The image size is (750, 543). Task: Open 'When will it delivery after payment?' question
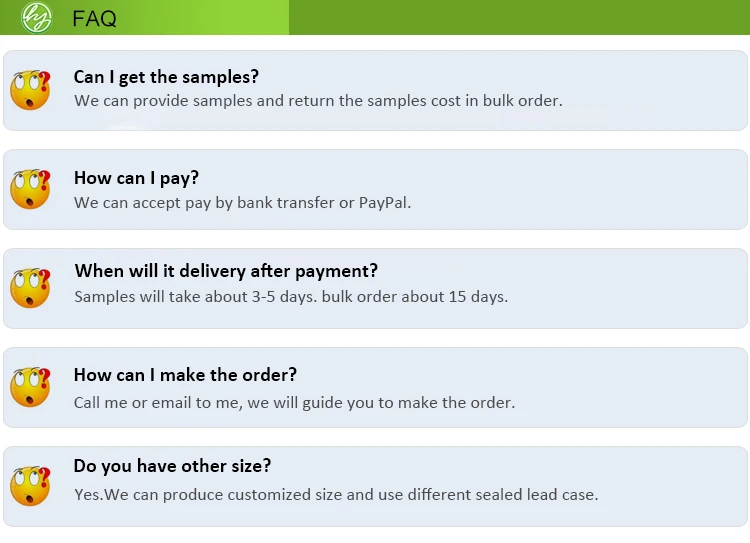(226, 271)
